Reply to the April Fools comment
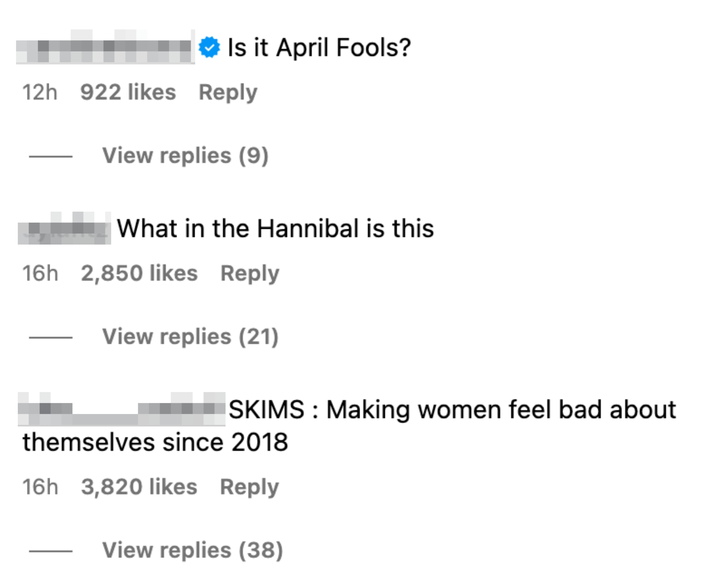Image resolution: width=728 pixels, height=583 pixels. tap(228, 92)
